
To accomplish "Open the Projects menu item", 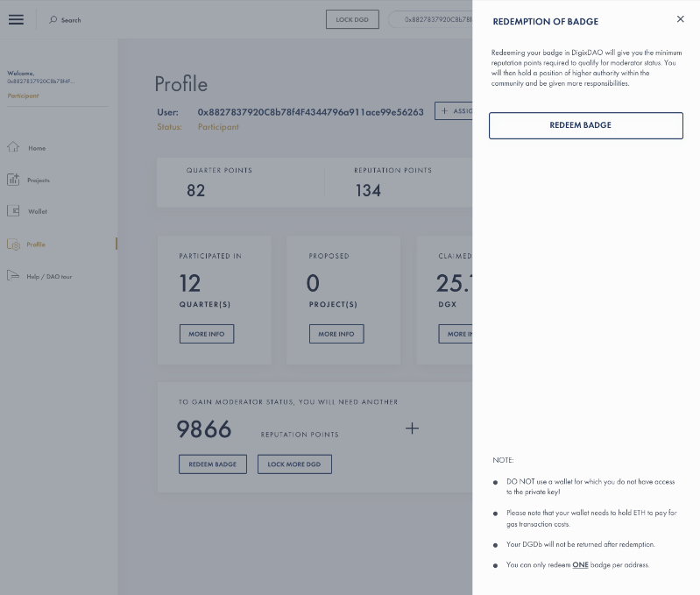I will click(x=39, y=180).
